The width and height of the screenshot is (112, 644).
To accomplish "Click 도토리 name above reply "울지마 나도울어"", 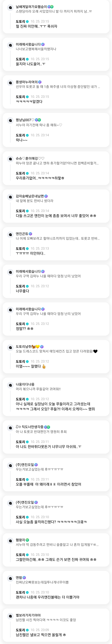I will (x=20, y=59).
